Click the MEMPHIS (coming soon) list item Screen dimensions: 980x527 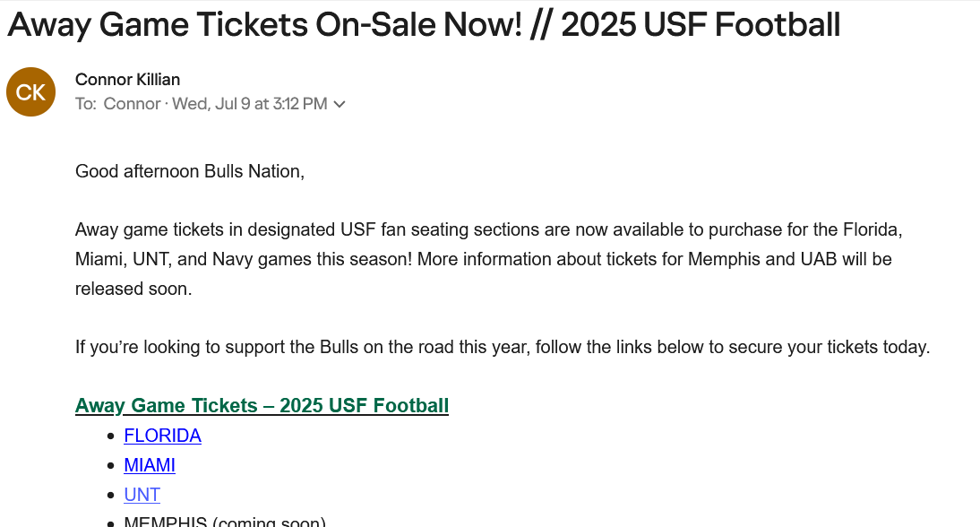[225, 522]
